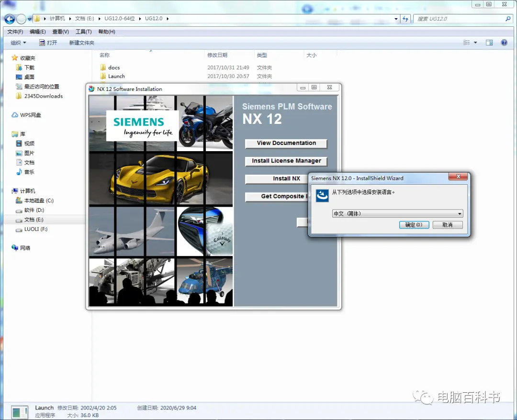Close the InstallShield Wizard dialog
This screenshot has height=420, width=517.
[x=458, y=177]
